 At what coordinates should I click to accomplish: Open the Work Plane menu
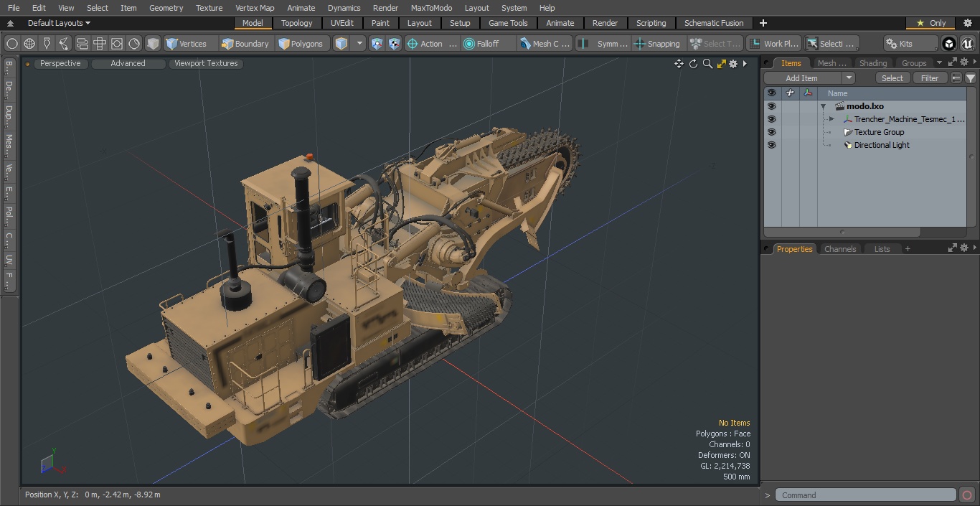(x=773, y=44)
